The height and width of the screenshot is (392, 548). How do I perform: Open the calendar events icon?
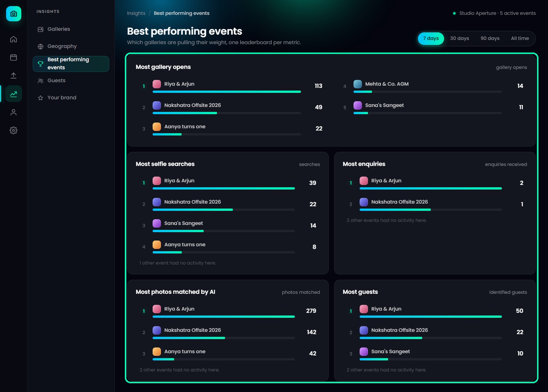click(x=13, y=57)
